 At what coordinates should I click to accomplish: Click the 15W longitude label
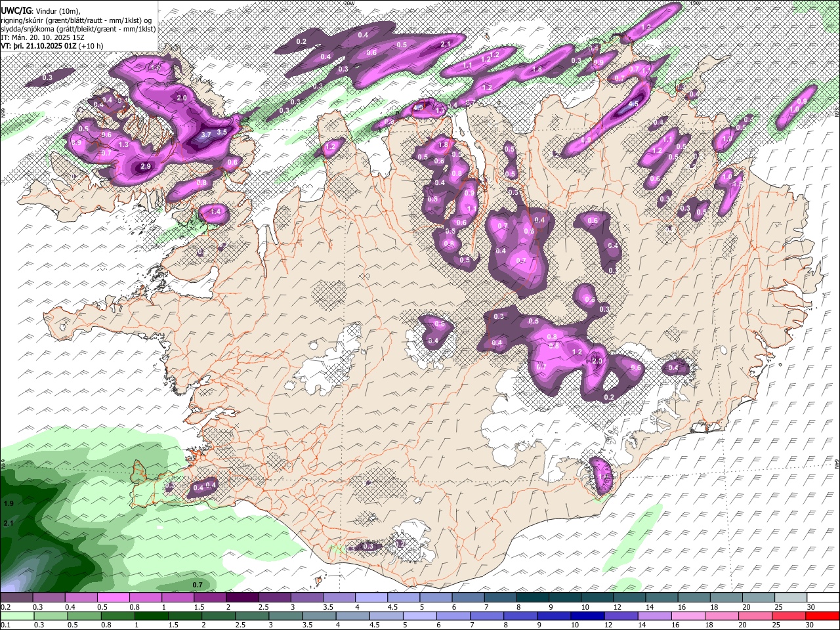tap(695, 3)
